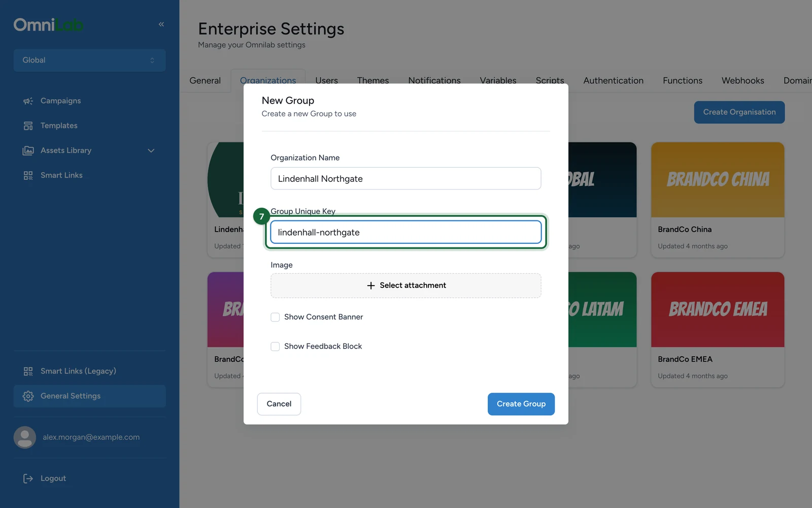
Task: Click the Create Group button
Action: pyautogui.click(x=521, y=404)
